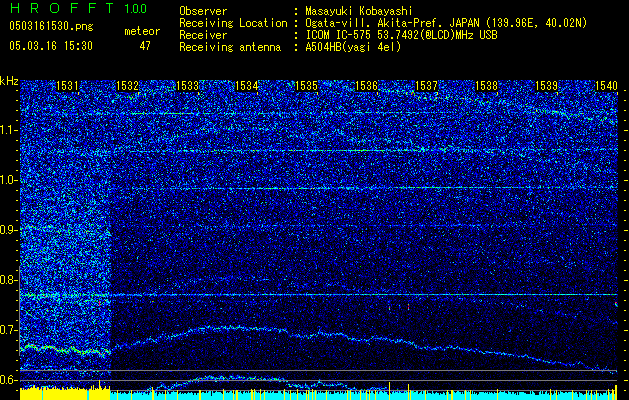Click the 1533 time marker
The width and height of the screenshot is (629, 400).
point(187,85)
